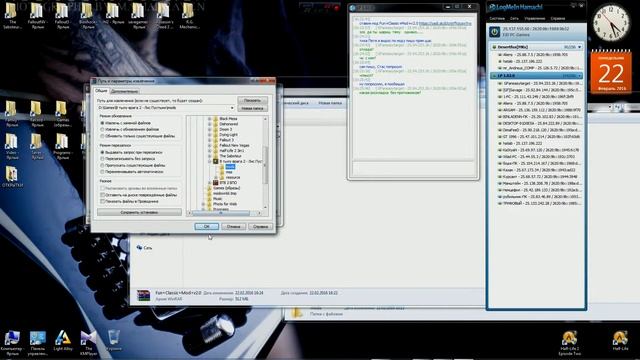This screenshot has width=640, height=360.
Task: Open the Hl2 shortcut folder icon
Action: click(x=113, y=13)
